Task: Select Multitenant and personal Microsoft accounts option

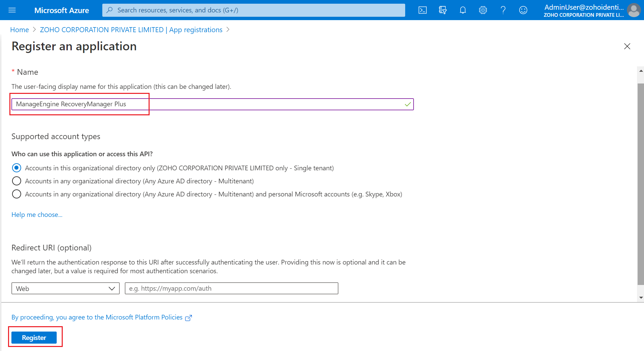Action: point(16,194)
